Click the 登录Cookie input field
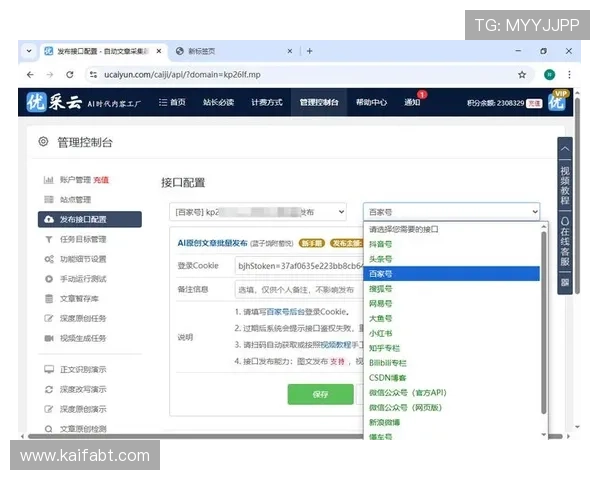Image resolution: width=600 pixels, height=480 pixels. pyautogui.click(x=299, y=266)
